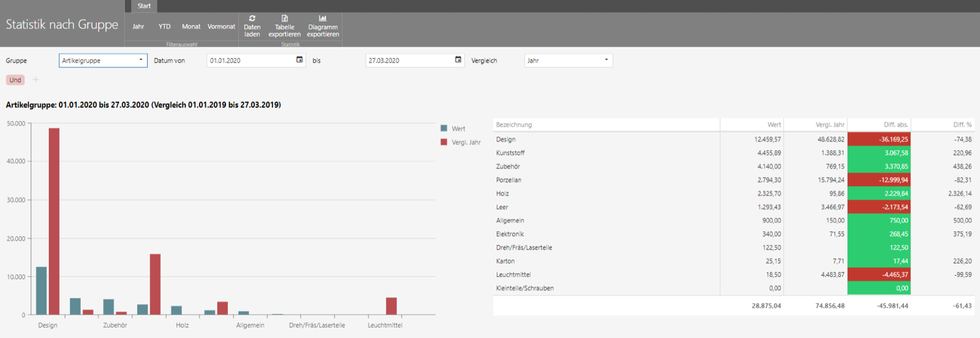Select the Jahr filter button
Screen dimensions: 980x338
(x=138, y=26)
